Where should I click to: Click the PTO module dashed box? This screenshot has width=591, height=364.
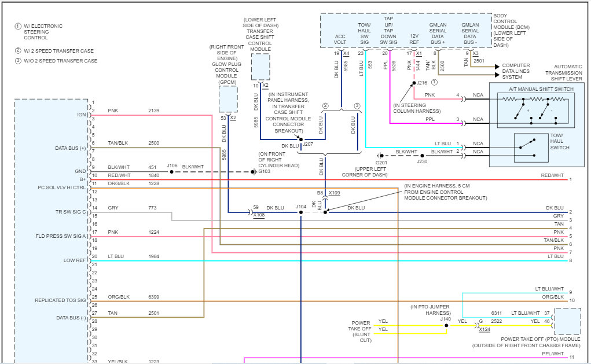568,321
